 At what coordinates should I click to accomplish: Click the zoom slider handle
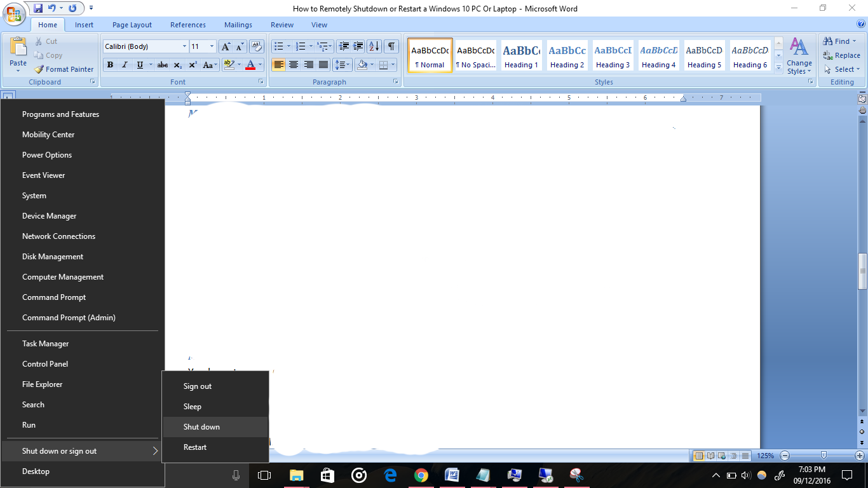click(x=824, y=456)
